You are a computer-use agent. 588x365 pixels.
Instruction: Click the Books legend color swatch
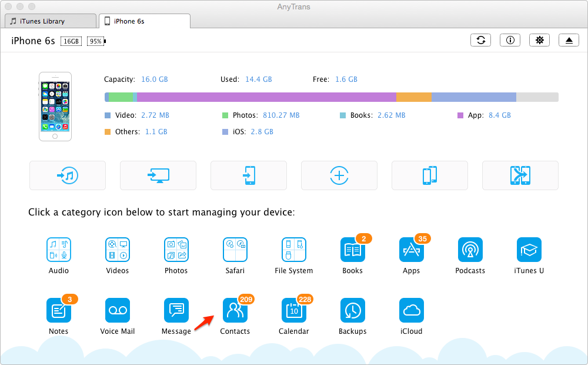(343, 115)
